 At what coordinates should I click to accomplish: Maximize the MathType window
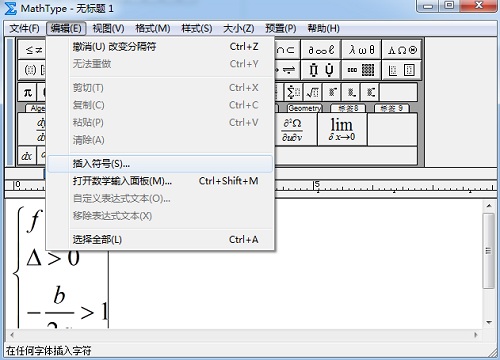tap(449, 5)
